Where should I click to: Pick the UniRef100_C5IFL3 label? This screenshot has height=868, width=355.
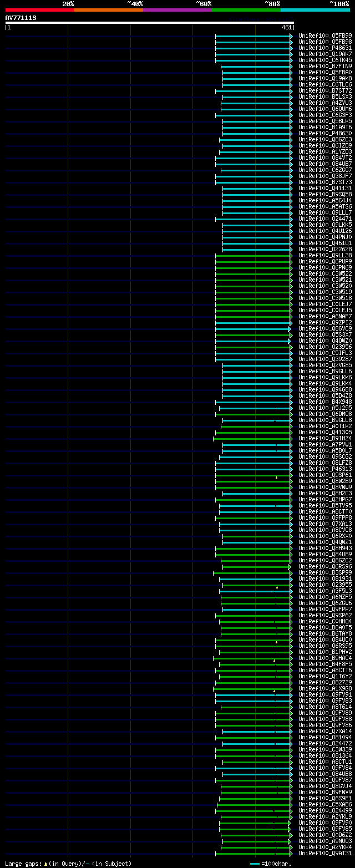[324, 353]
